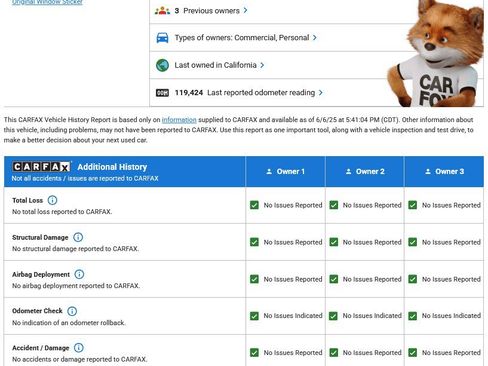Open the 'information' link in disclaimer
The width and height of the screenshot is (488, 366).
pyautogui.click(x=179, y=120)
